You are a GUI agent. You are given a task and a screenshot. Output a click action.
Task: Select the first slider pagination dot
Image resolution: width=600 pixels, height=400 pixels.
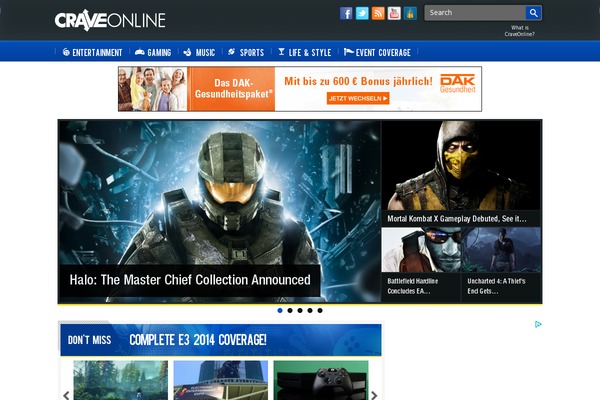[280, 310]
